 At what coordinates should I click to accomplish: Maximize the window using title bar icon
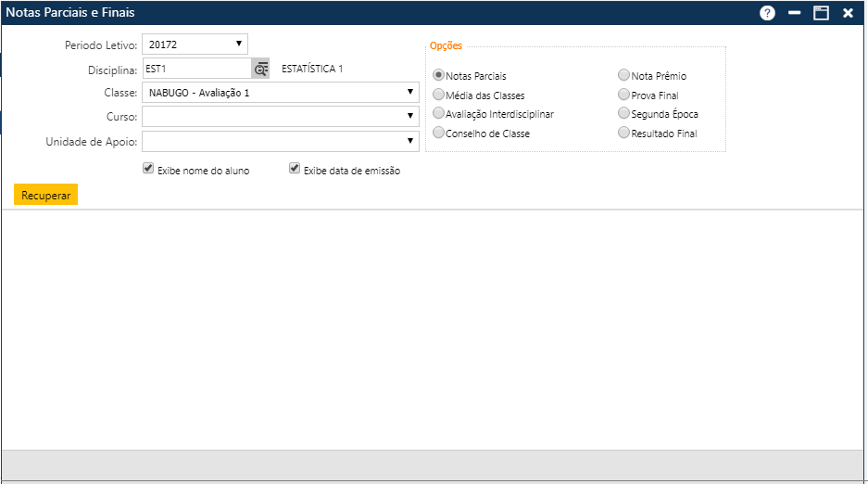click(x=821, y=13)
